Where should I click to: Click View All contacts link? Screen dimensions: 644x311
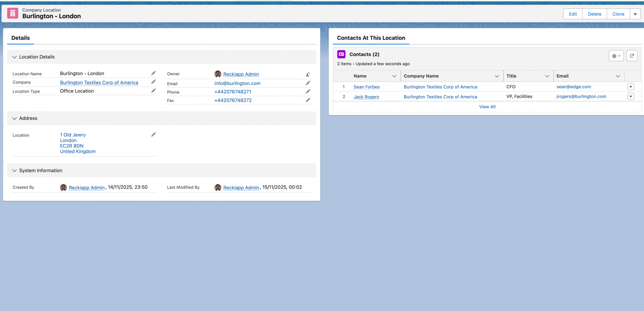click(x=487, y=107)
